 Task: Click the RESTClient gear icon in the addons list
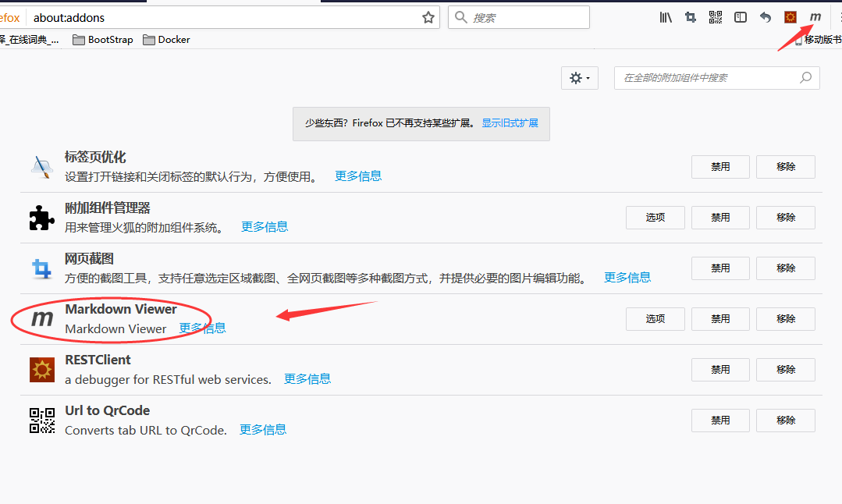(41, 369)
